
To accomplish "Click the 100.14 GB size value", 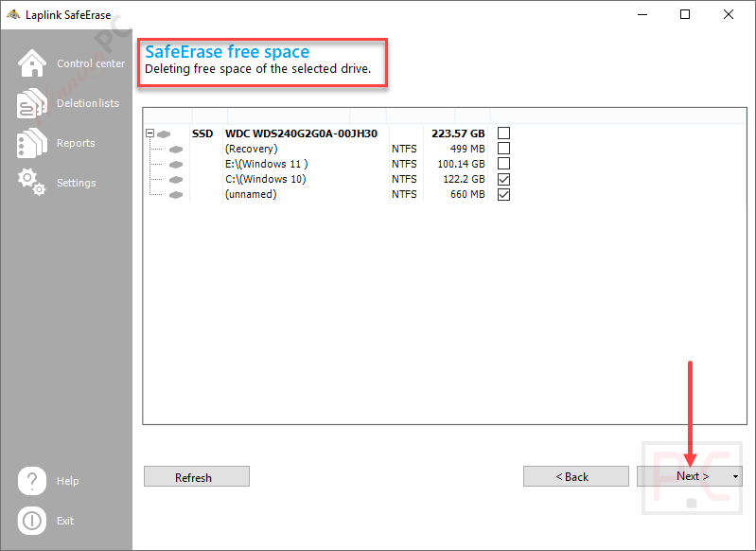I will point(461,164).
